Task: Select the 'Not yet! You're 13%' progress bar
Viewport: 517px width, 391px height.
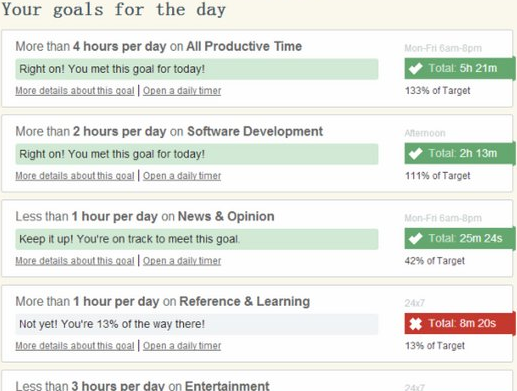Action: pos(197,324)
